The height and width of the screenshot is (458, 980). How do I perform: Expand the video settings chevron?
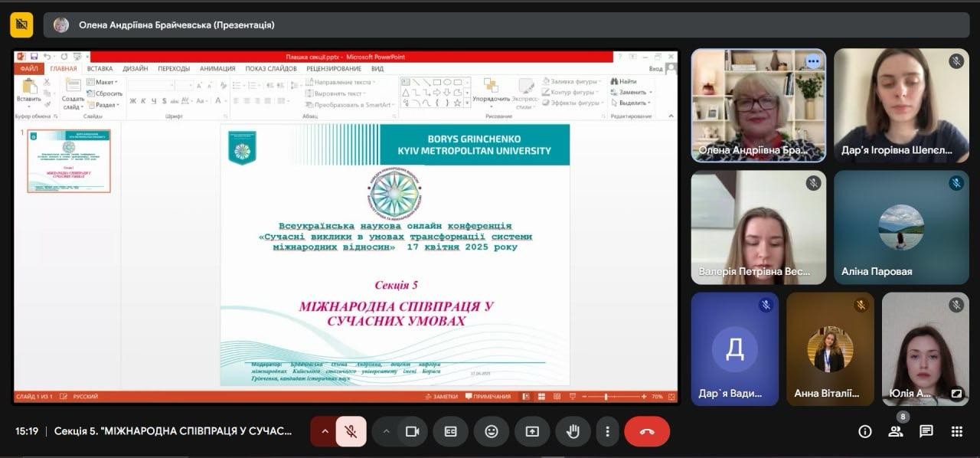386,431
